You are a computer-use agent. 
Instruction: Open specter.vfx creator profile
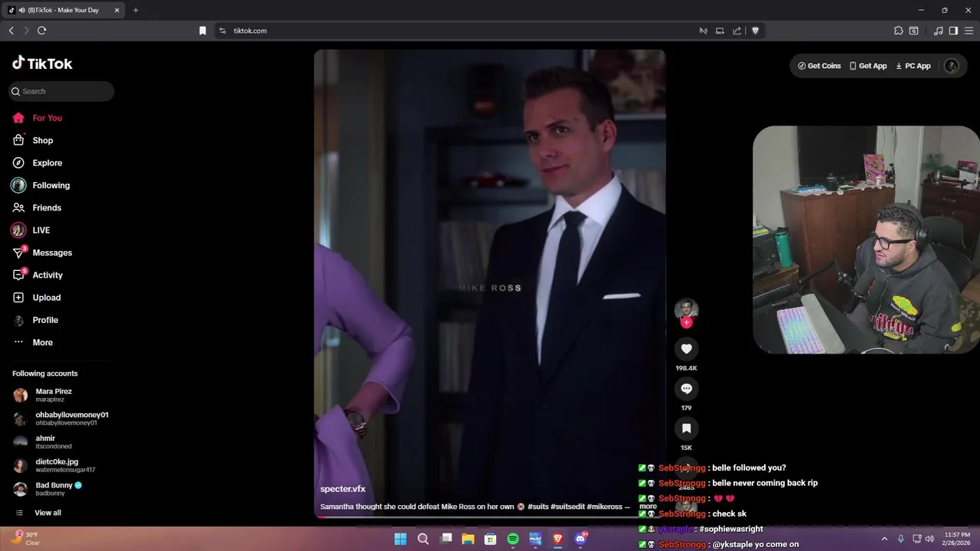click(342, 489)
